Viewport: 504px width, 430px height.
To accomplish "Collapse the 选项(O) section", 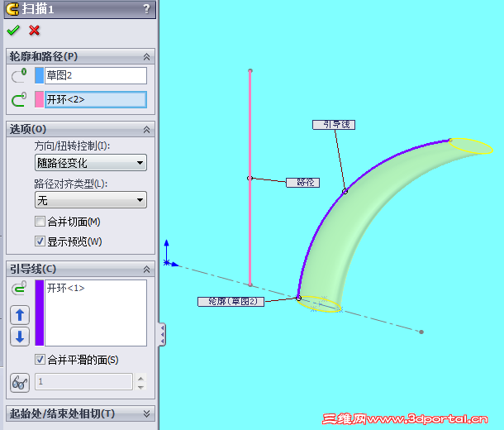I will [x=146, y=130].
